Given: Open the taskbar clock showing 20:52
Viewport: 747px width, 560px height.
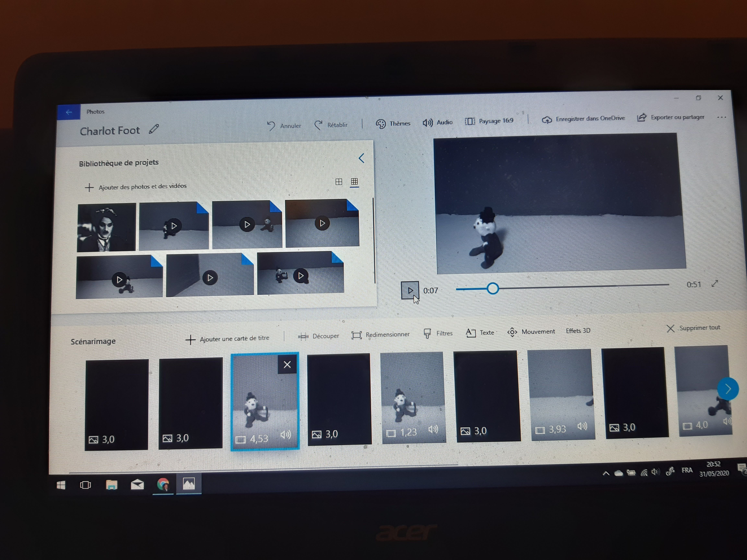Looking at the screenshot, I should 714,469.
